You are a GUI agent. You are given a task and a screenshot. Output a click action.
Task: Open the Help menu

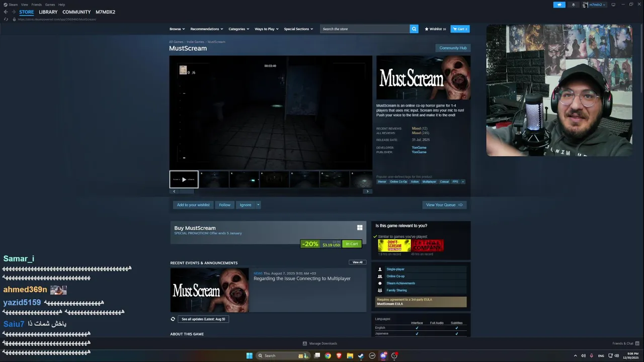61,5
